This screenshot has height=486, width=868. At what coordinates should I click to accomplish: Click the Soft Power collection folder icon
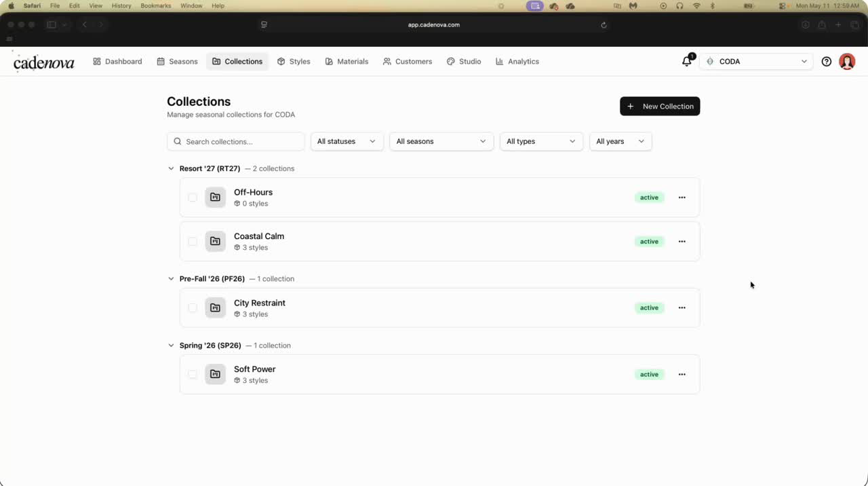[215, 374]
